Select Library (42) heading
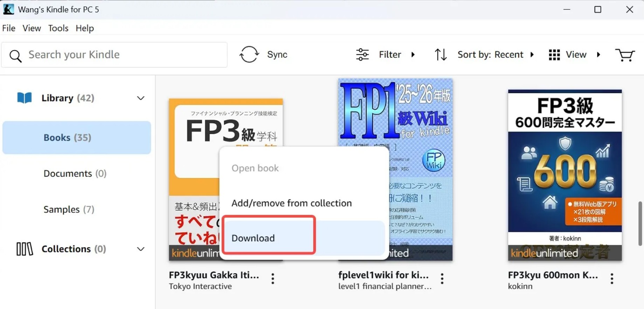This screenshot has height=309, width=644. (x=68, y=98)
